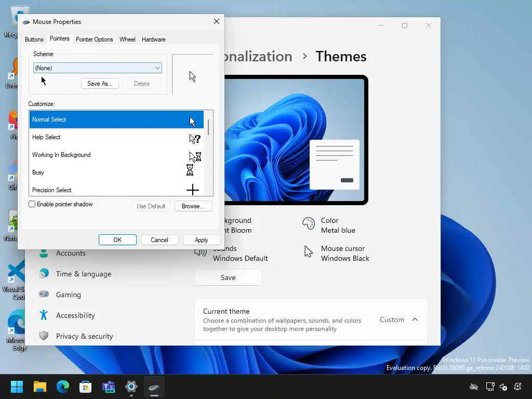The width and height of the screenshot is (532, 399).
Task: Enable pointer shadow checkbox
Action: 32,204
